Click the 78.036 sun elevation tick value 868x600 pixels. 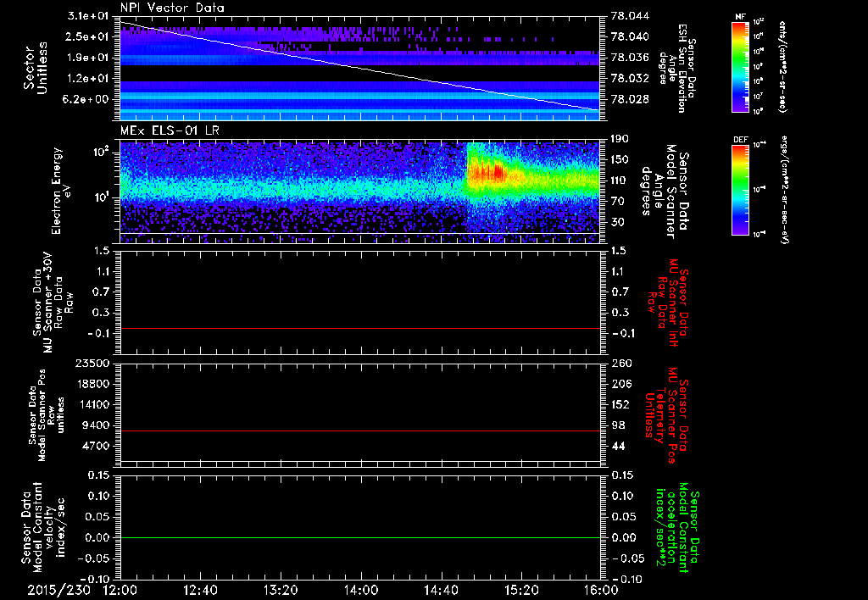coord(630,58)
